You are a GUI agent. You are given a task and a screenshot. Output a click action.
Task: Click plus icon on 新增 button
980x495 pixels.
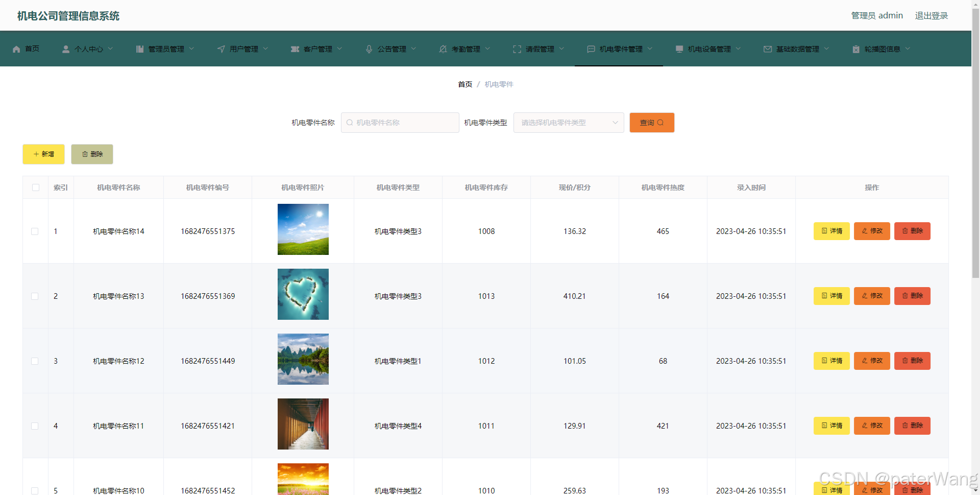point(36,154)
